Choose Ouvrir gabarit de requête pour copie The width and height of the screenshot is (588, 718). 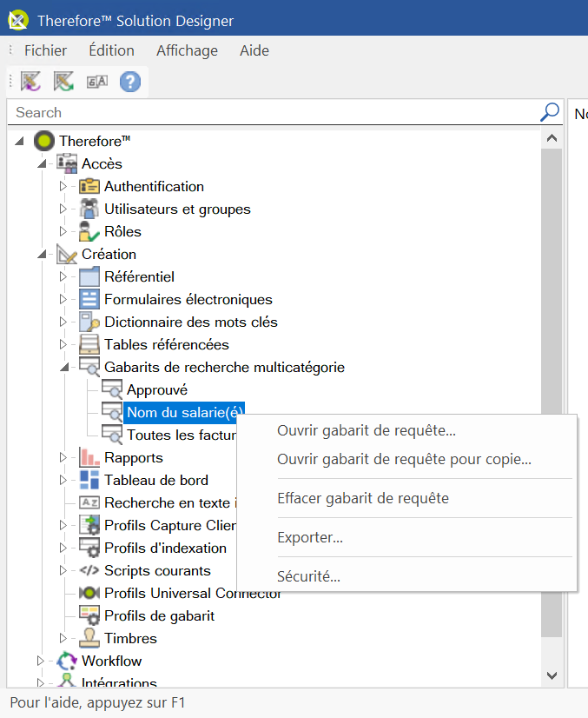pos(404,459)
